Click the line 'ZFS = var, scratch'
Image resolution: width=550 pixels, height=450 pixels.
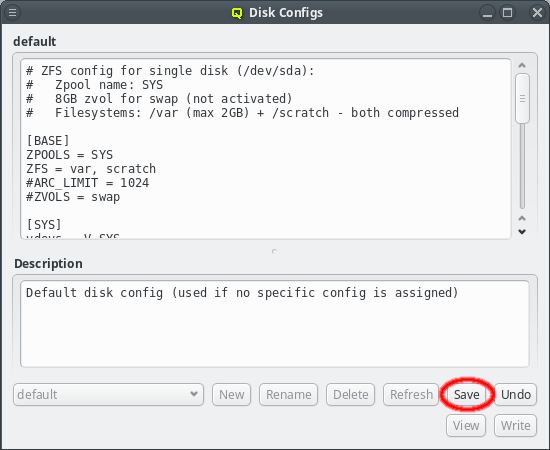[x=91, y=169]
